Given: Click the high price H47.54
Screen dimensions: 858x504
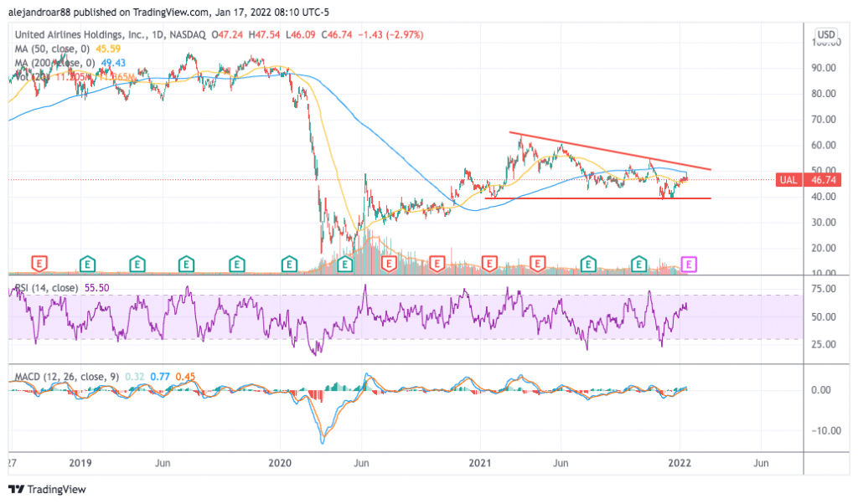Looking at the screenshot, I should (x=264, y=34).
